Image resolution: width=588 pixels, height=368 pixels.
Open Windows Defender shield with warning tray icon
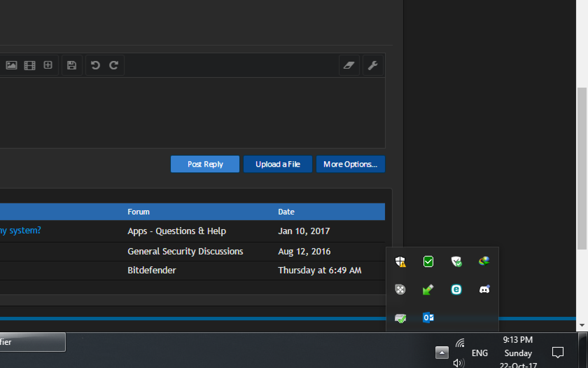pos(400,261)
